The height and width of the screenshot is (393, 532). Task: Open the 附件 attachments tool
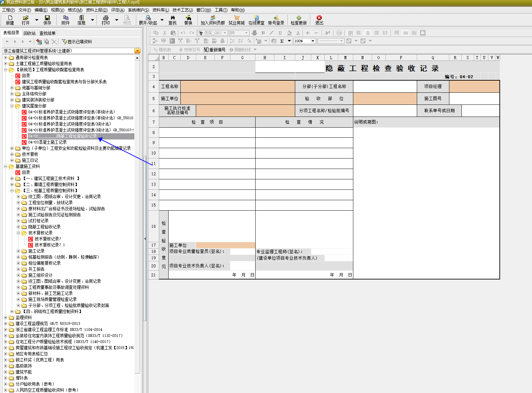[65, 20]
